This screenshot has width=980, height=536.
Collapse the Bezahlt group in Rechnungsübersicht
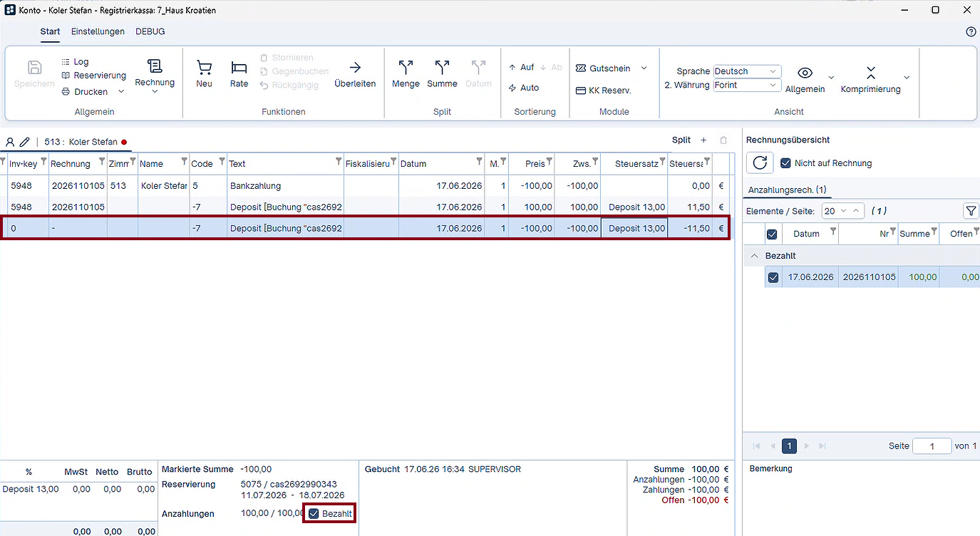[x=755, y=255]
